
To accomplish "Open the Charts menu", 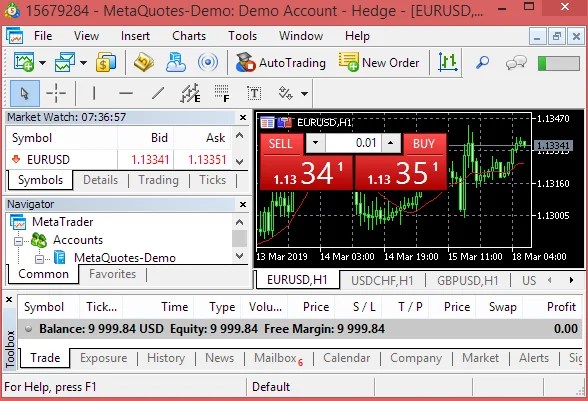I will [189, 36].
